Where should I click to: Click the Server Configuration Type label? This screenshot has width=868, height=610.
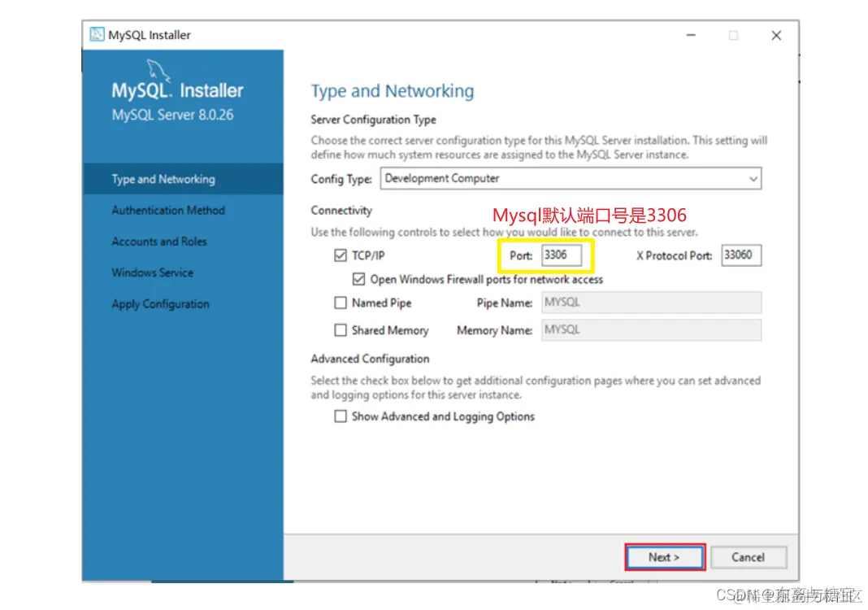(373, 120)
